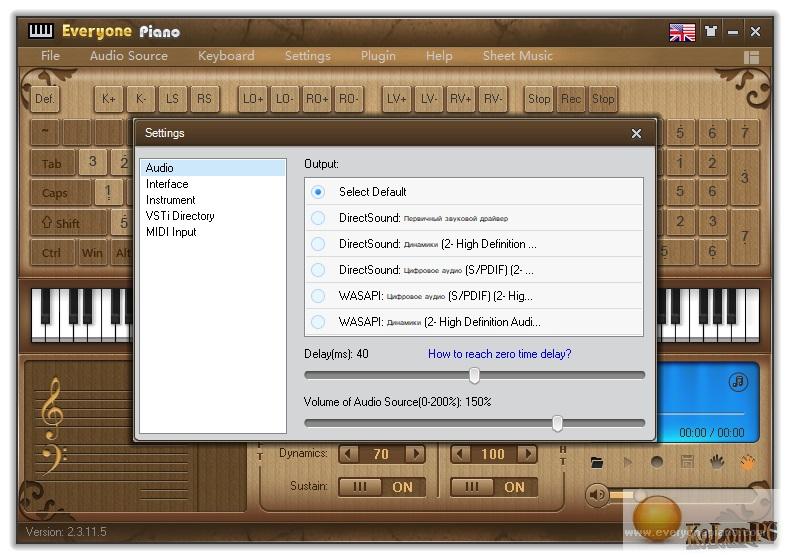
Task: Click the RS button
Action: [204, 99]
